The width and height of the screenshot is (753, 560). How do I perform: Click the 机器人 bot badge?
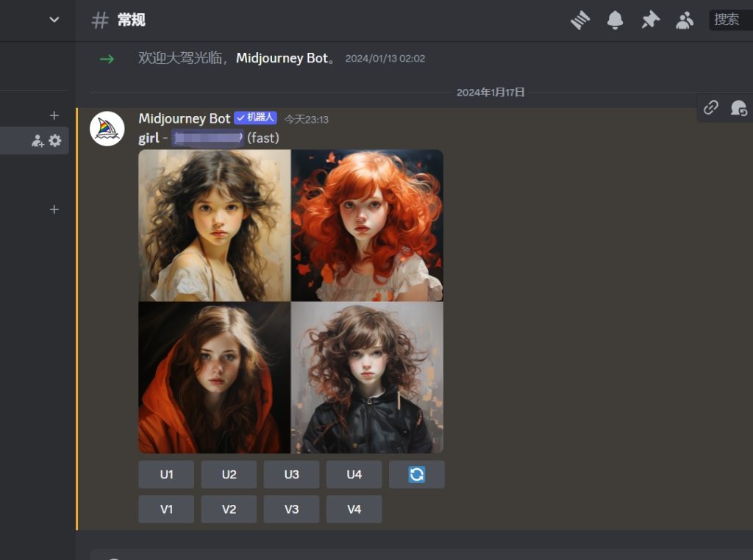tap(255, 118)
